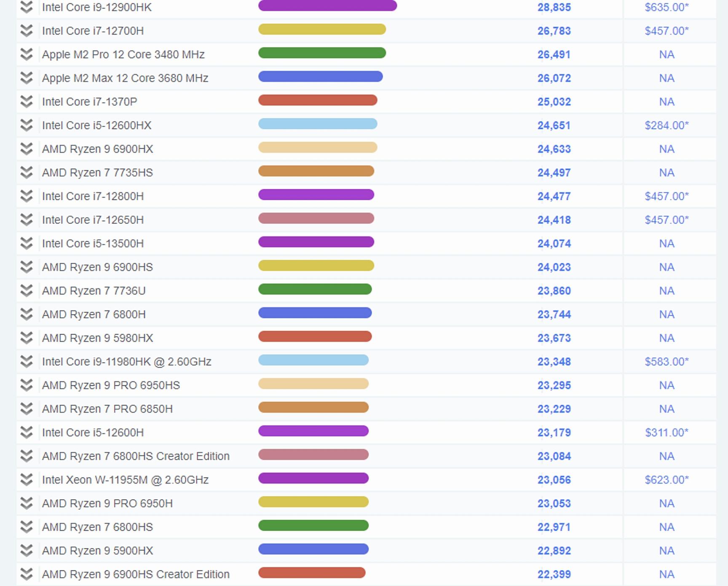Expand details for Intel Core i9-12900HK row
Image resolution: width=728 pixels, height=586 pixels.
[x=27, y=7]
